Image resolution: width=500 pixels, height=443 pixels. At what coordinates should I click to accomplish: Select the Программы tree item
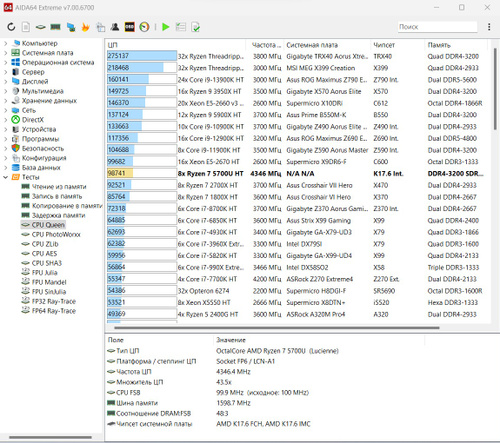40,139
